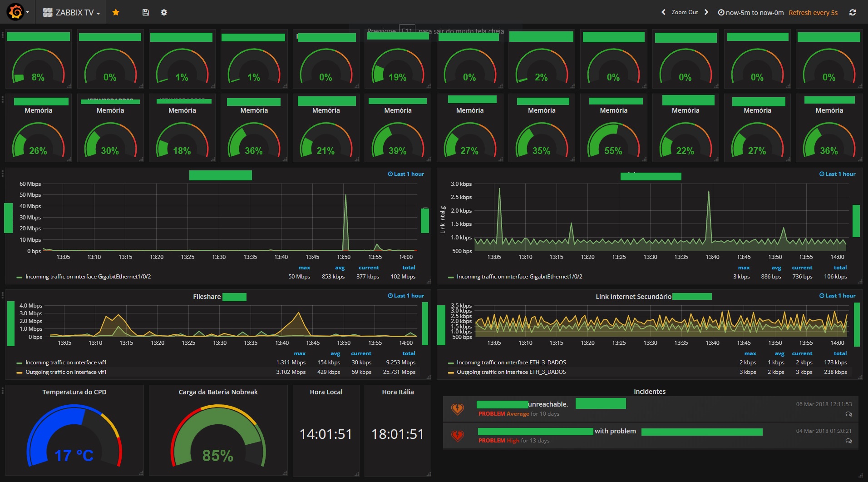The height and width of the screenshot is (482, 868).
Task: Click the Zoom Out time control
Action: pyautogui.click(x=685, y=12)
